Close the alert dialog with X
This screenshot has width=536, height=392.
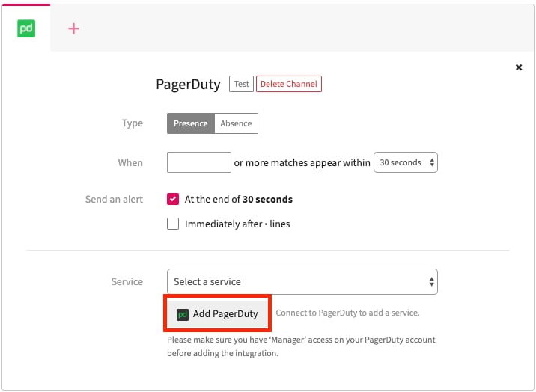519,67
